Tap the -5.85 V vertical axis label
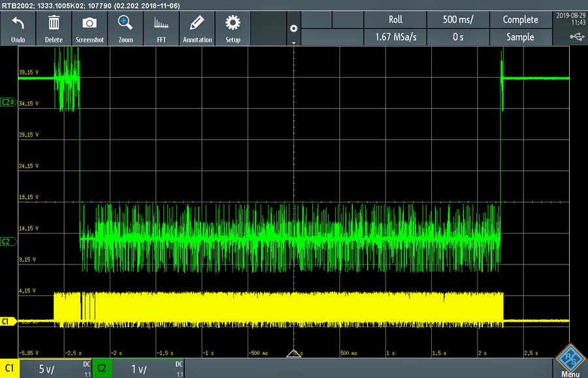588x378 pixels. [x=29, y=353]
